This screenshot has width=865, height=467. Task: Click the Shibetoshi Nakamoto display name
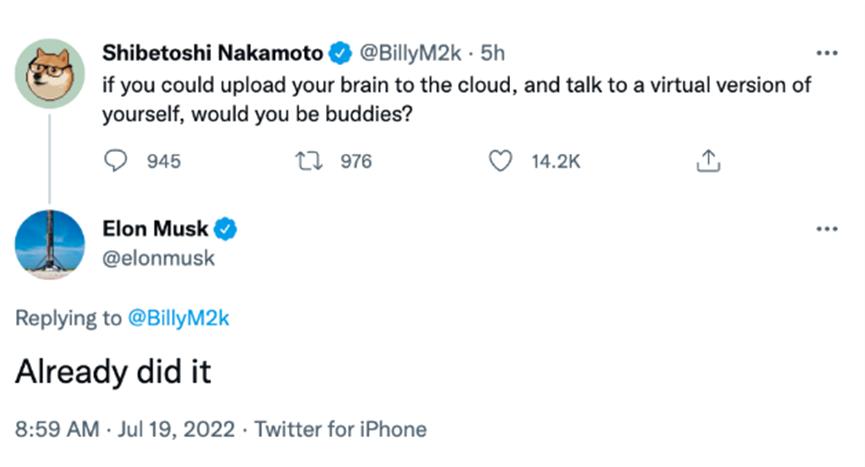coord(212,53)
